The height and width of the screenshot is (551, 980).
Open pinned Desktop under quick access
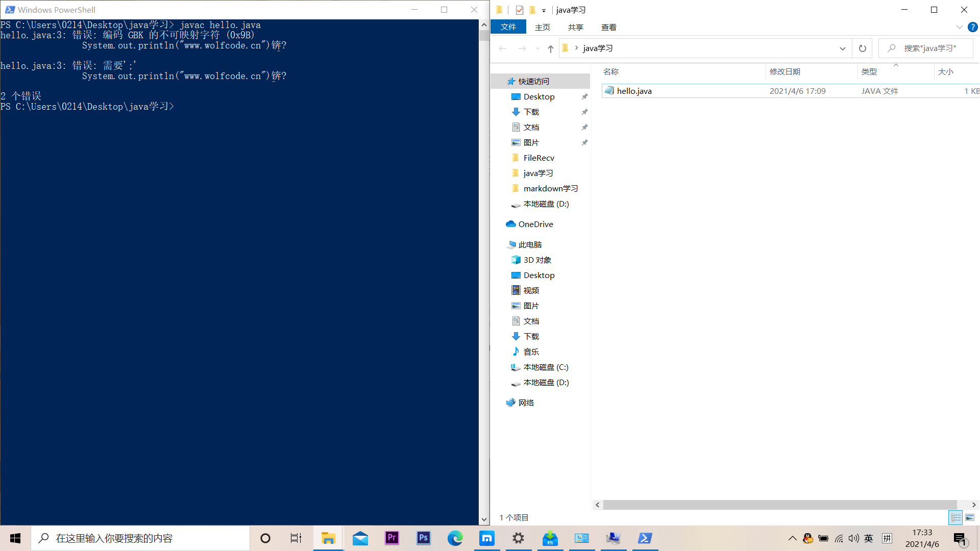pos(539,96)
